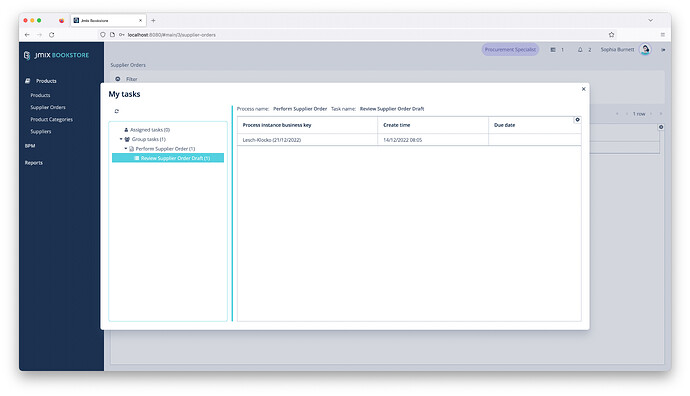Bookmark this page with star icon

point(611,35)
